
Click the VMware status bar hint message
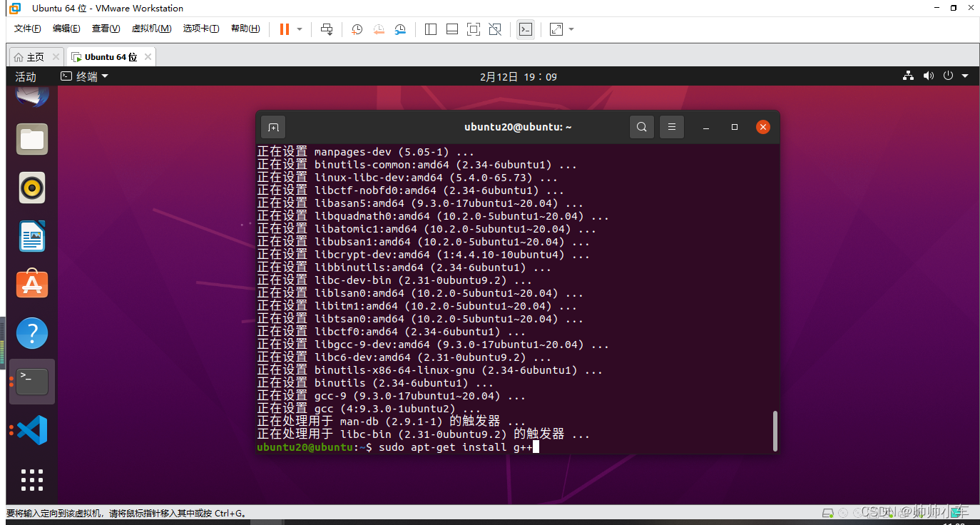coord(126,513)
